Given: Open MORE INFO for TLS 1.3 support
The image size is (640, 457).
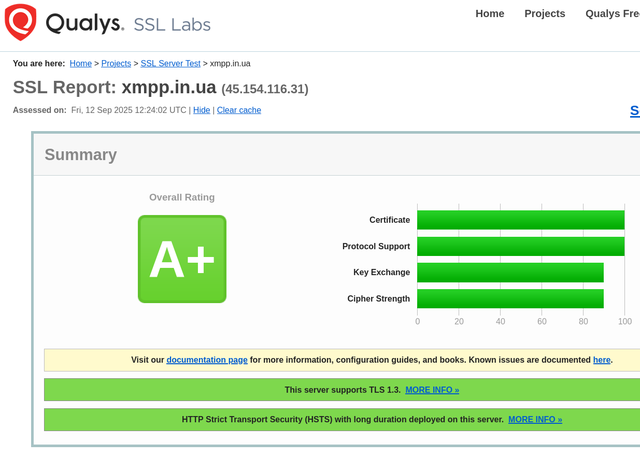Looking at the screenshot, I should coord(432,390).
